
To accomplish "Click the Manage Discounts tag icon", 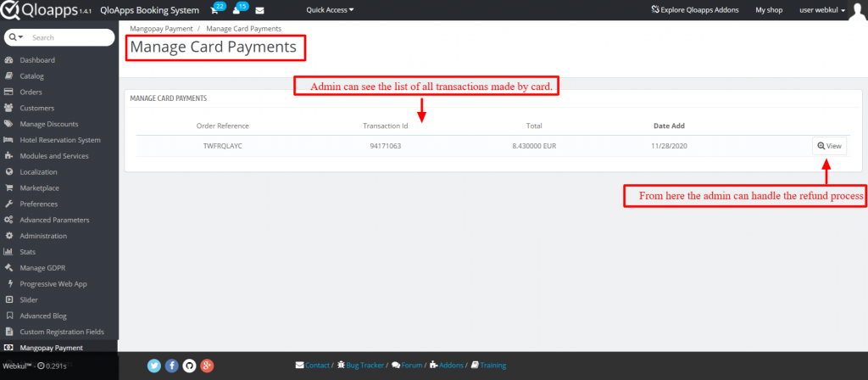I will pos(8,124).
